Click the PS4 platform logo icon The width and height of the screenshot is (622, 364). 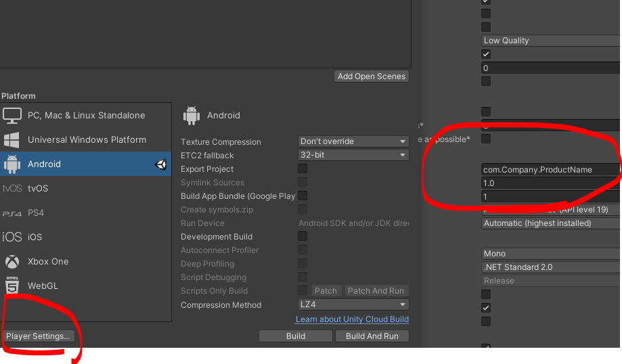point(12,213)
